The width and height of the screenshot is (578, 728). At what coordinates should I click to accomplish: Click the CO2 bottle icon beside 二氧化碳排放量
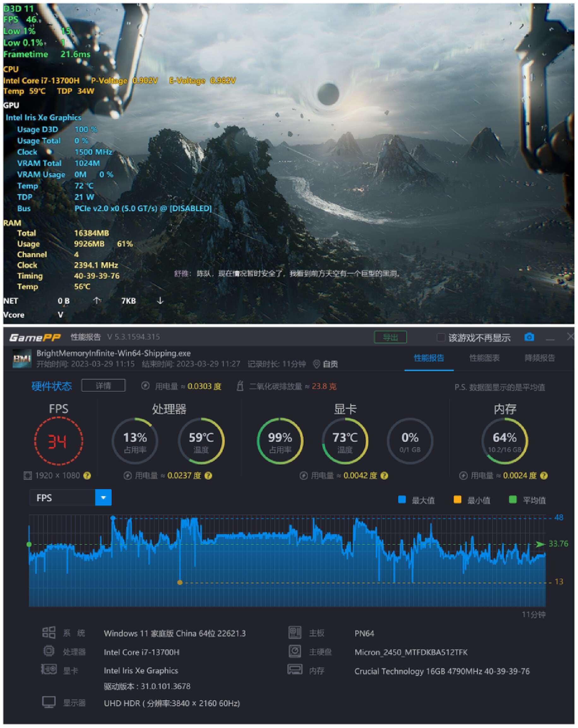click(240, 386)
